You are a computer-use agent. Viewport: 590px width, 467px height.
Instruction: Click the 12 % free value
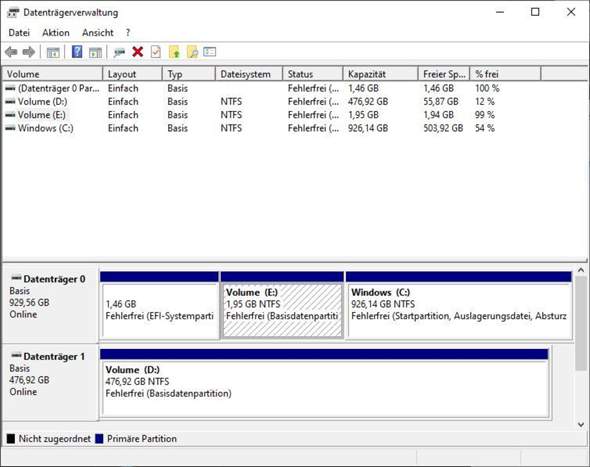coord(485,102)
